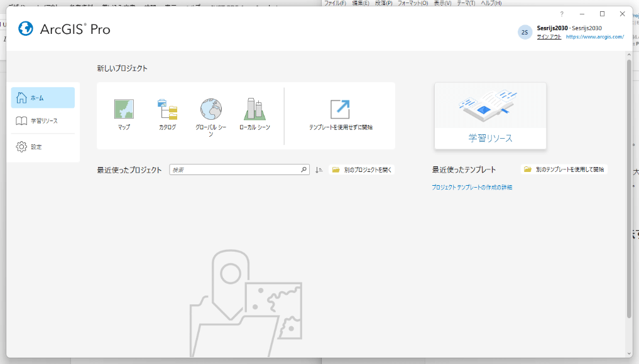The height and width of the screenshot is (364, 639).
Task: Start a ローカル シーン project
Action: tap(254, 114)
